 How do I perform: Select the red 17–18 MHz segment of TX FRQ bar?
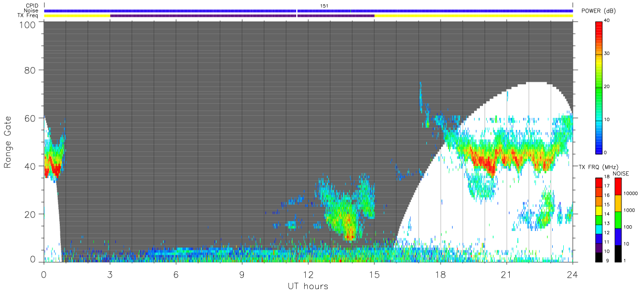pyautogui.click(x=599, y=182)
